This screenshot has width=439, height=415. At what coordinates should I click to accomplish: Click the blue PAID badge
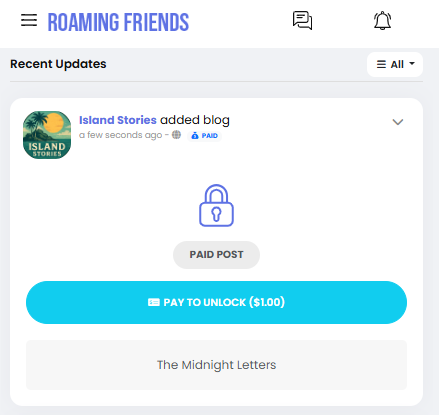tap(204, 136)
